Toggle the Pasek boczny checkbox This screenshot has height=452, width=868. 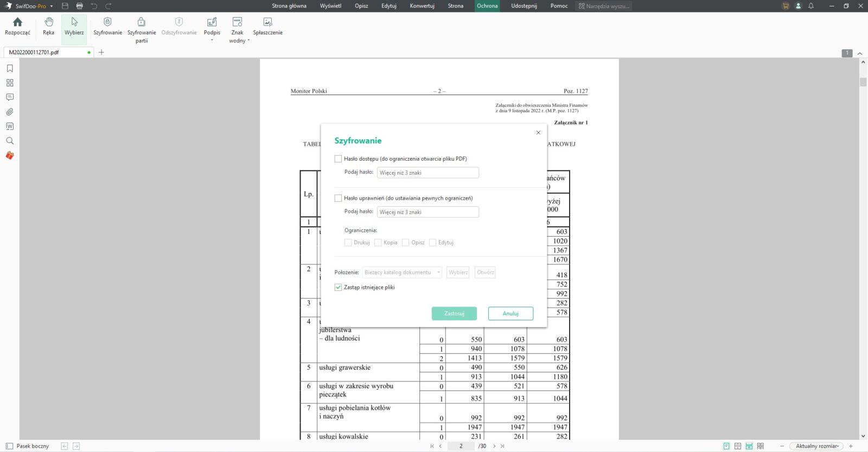click(9, 446)
